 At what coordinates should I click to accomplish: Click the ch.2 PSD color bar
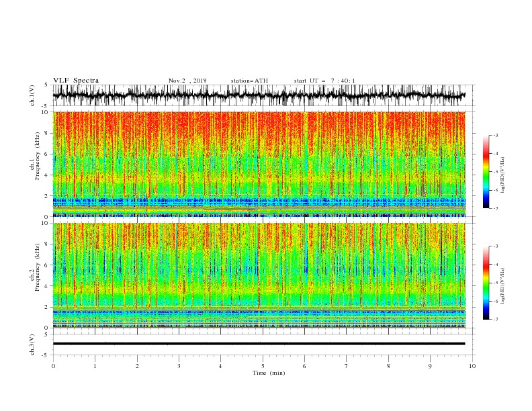point(486,283)
